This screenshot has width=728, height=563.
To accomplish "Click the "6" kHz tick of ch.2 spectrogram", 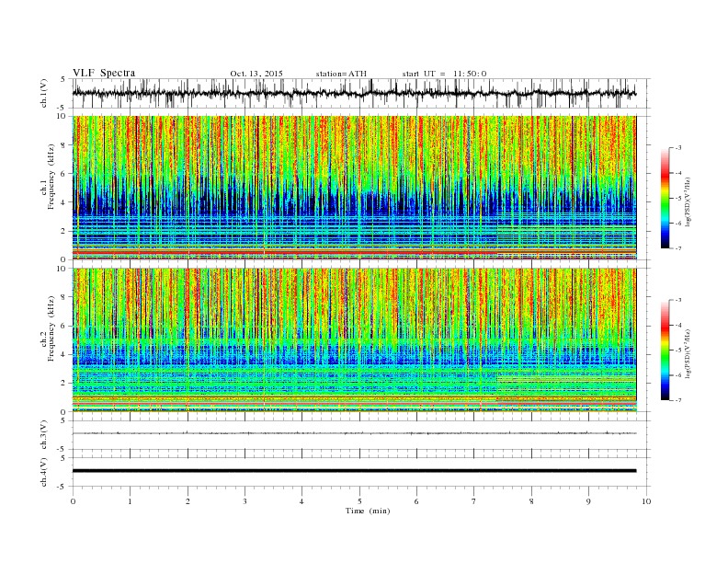I will click(64, 326).
